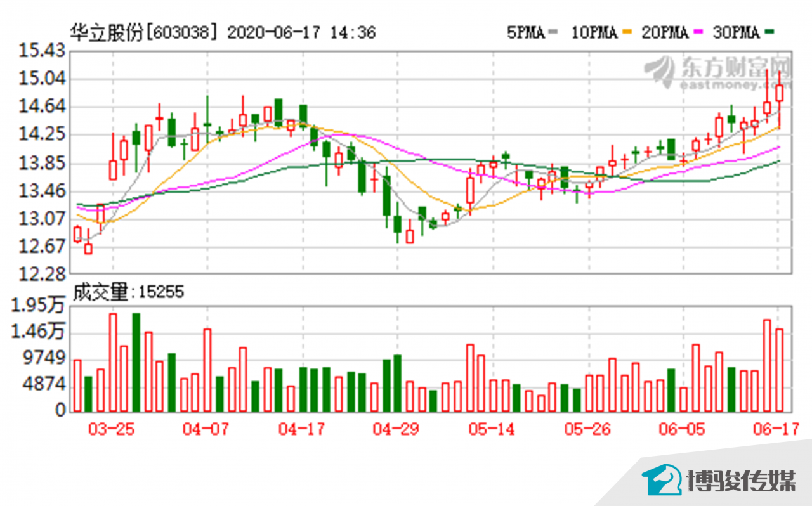This screenshot has height=506, width=812.
Task: Select the 04-17 date label
Action: point(301,429)
